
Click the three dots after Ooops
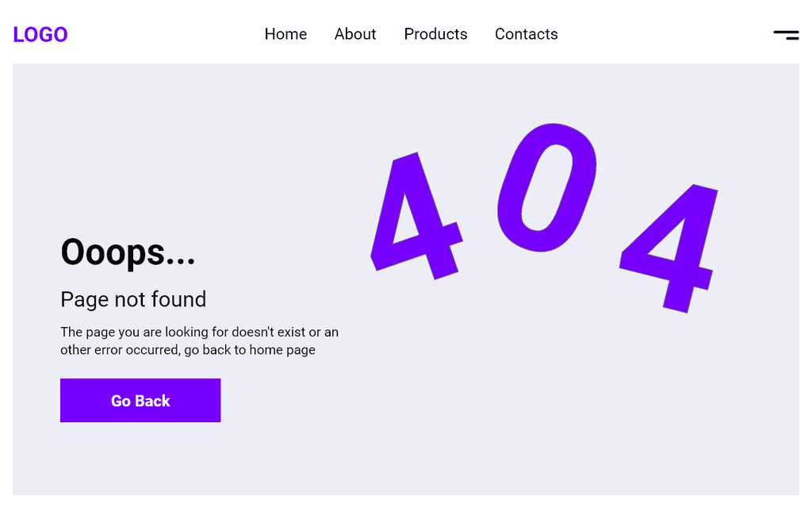(181, 262)
